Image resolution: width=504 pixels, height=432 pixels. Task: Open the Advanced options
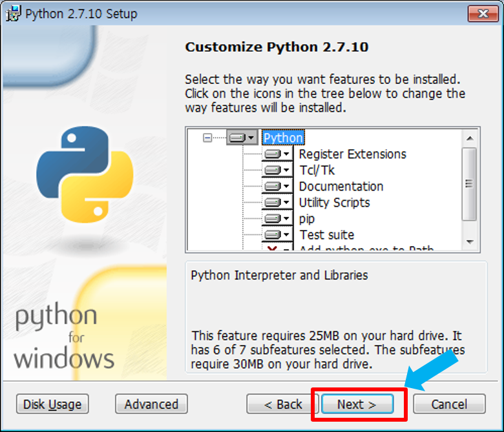pos(151,404)
